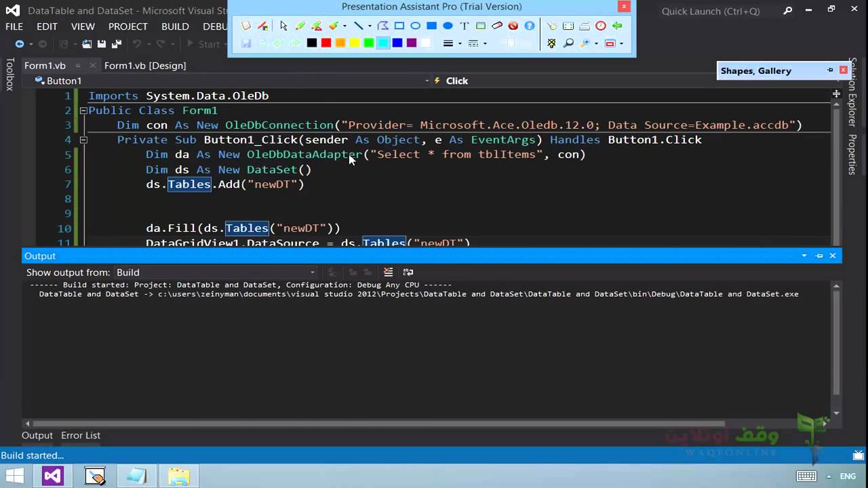Click the Navigate Backward arrow icon
The width and height of the screenshot is (868, 488).
click(x=20, y=44)
